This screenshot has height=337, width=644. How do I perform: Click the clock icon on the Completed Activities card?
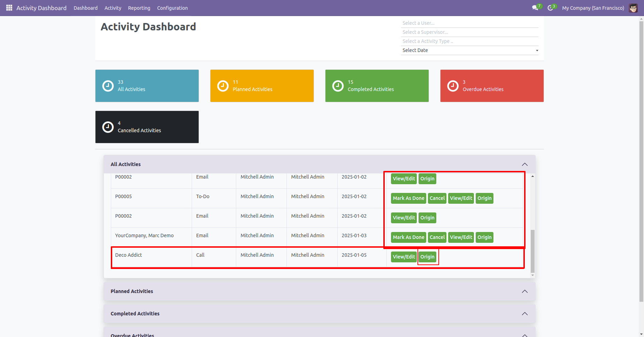338,86
